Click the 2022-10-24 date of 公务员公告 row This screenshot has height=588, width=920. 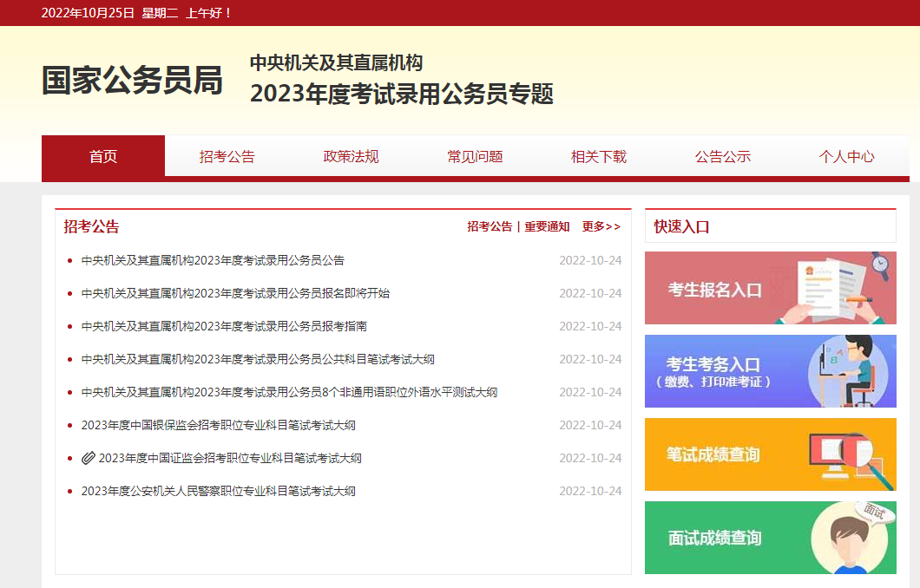pyautogui.click(x=590, y=260)
